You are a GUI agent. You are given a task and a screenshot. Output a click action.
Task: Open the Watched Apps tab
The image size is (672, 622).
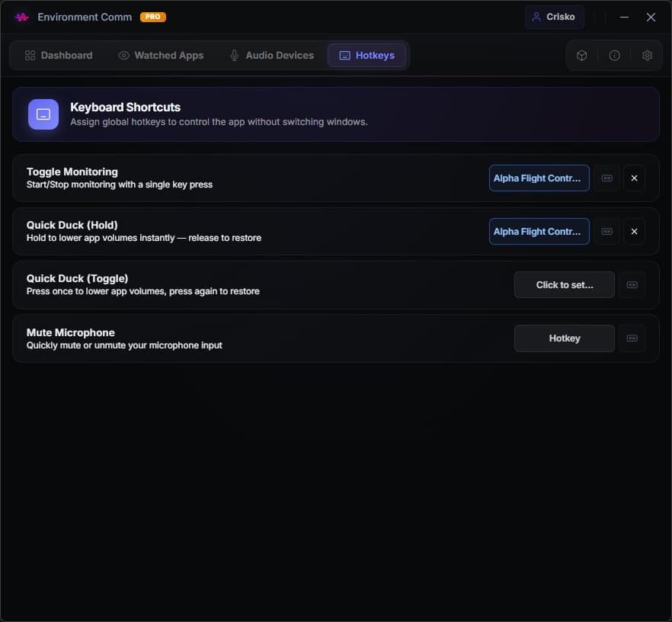pos(161,56)
